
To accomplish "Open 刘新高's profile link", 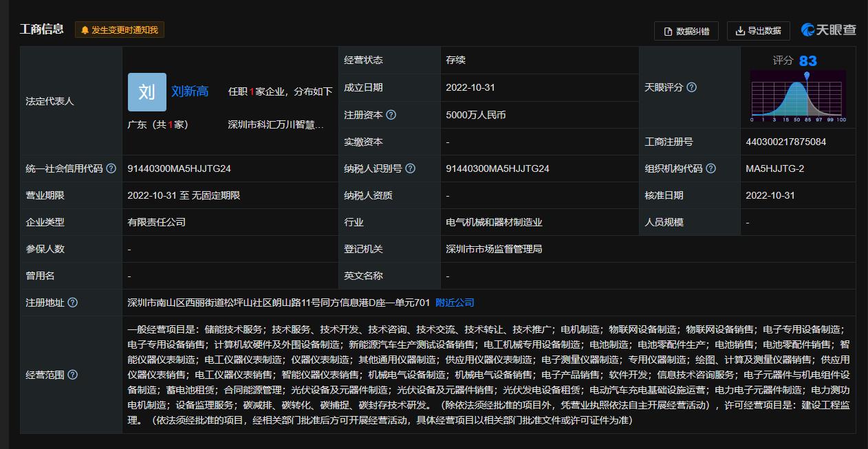I will tap(190, 91).
